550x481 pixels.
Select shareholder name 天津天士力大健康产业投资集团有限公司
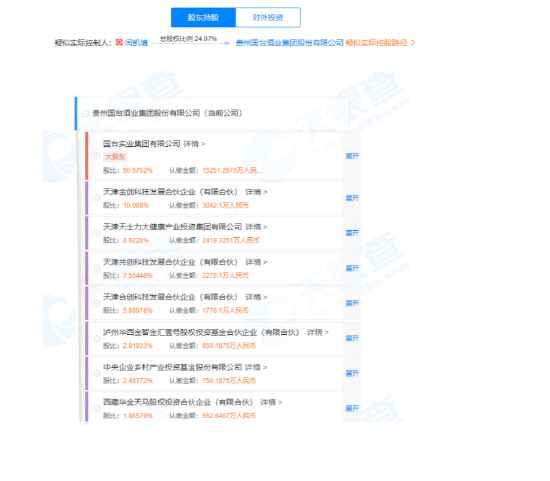click(173, 227)
